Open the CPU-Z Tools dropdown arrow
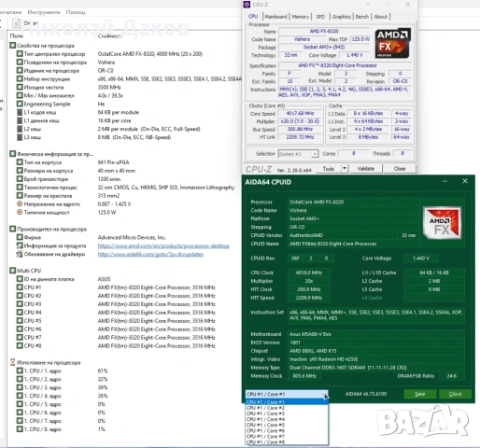Screen dimensions: 480x448 345,169
